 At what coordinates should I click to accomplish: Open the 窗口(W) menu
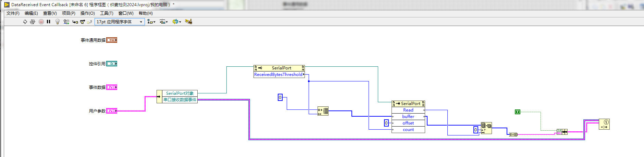tap(126, 13)
